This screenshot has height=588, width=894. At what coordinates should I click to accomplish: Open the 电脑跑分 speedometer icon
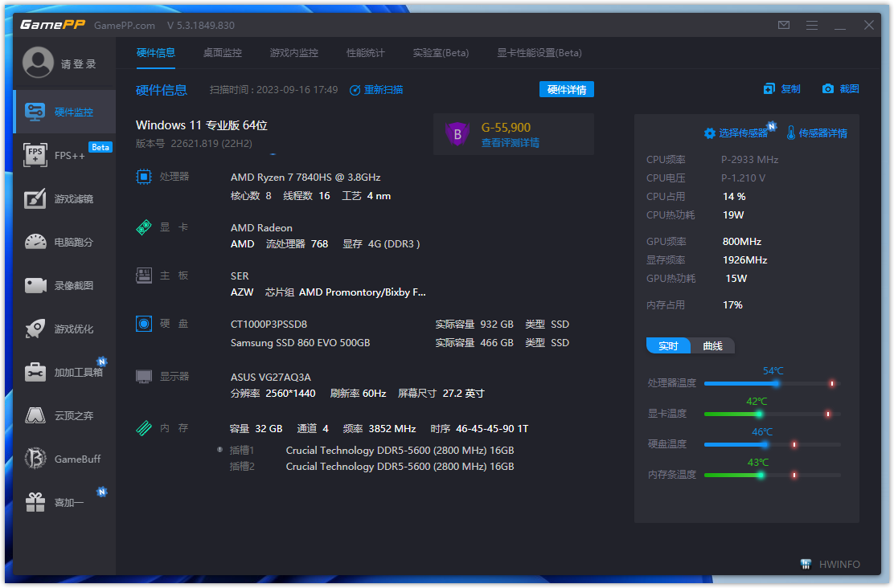[35, 242]
